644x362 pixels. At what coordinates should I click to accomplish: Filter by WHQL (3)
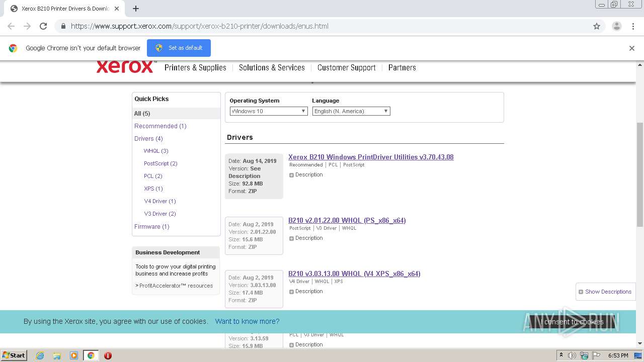click(x=156, y=151)
